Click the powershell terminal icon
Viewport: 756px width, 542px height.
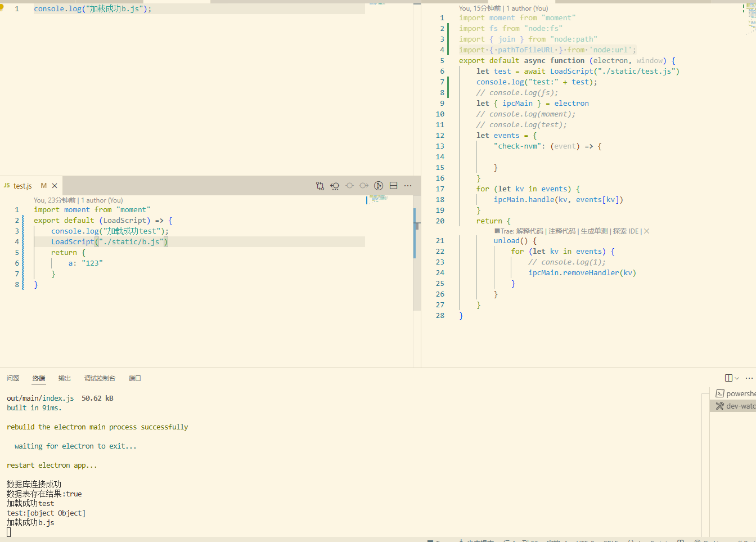coord(719,393)
